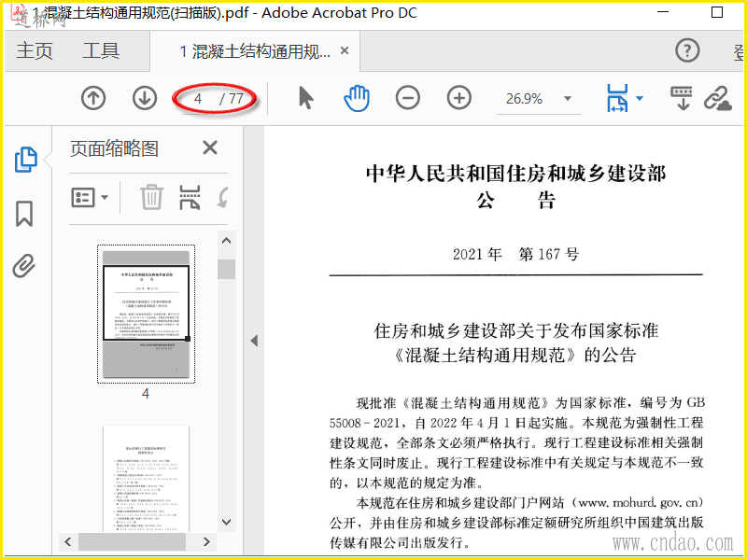The width and height of the screenshot is (747, 560).
Task: Zoom out with the minus button
Action: 408,98
